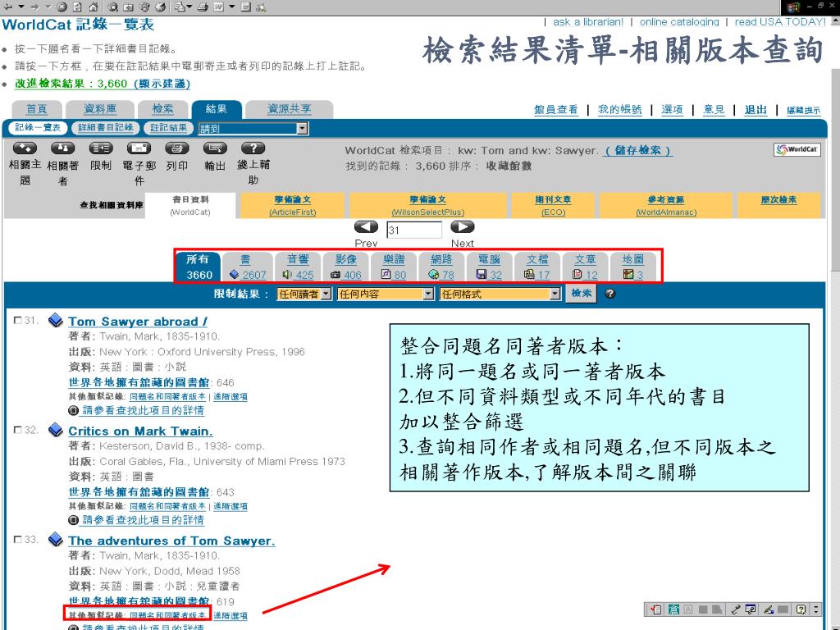Click the help icon in bottom-right toolbar
The height and width of the screenshot is (630, 840).
pyautogui.click(x=801, y=609)
